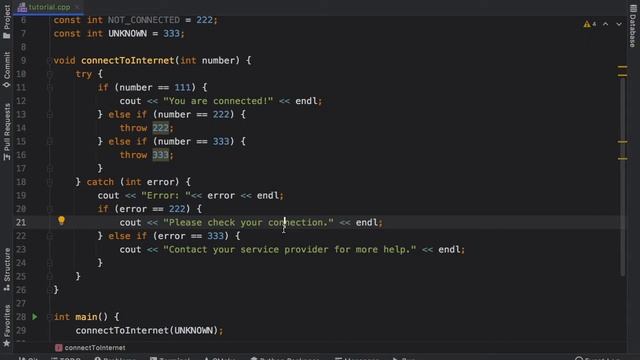Fold the else-if error 333 block, line 22
This screenshot has width=640, height=360.
(x=50, y=236)
